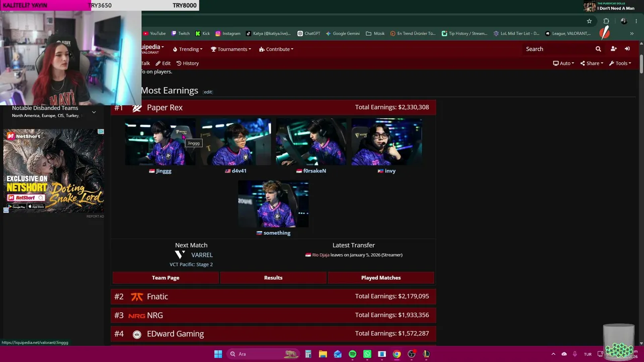644x362 pixels.
Task: Click the Liquipedia Search field
Action: [x=557, y=49]
